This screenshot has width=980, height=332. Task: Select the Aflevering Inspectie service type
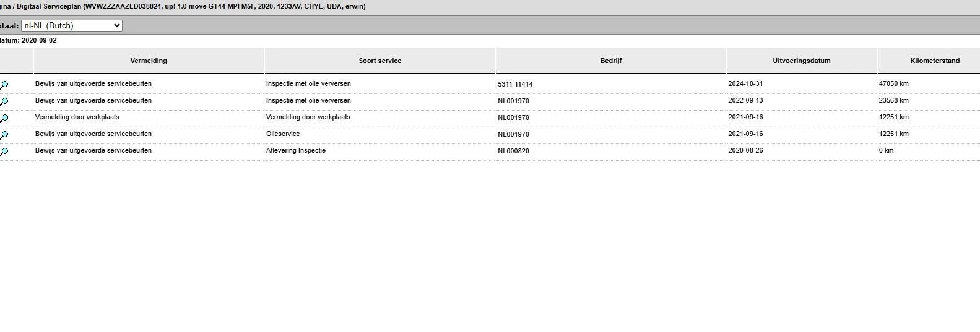click(x=295, y=150)
